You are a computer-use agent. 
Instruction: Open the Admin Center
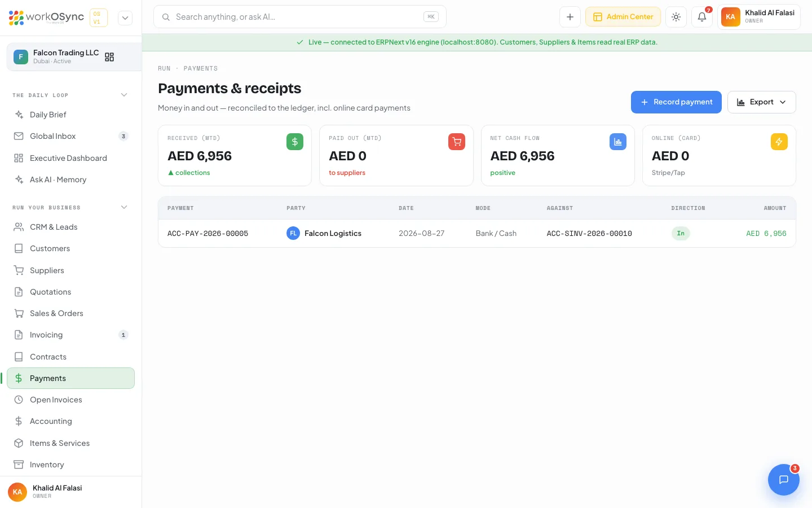pyautogui.click(x=623, y=17)
